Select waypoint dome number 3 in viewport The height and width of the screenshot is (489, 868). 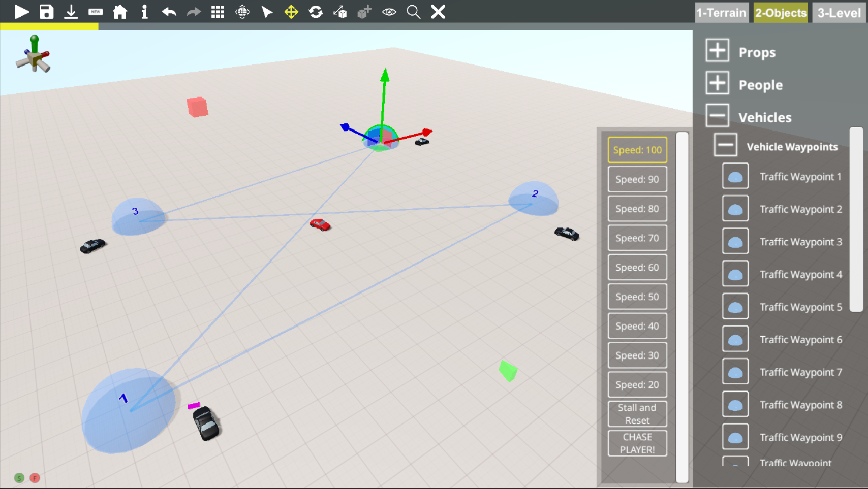click(x=139, y=216)
